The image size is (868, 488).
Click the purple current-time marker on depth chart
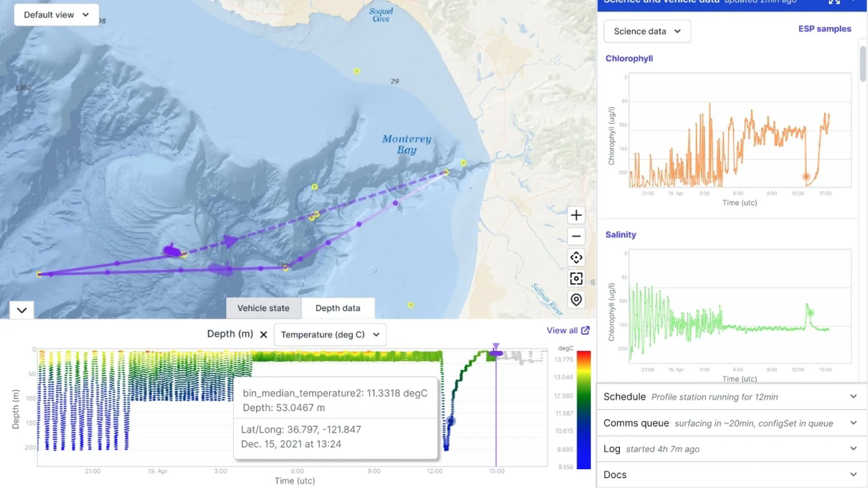coord(496,353)
